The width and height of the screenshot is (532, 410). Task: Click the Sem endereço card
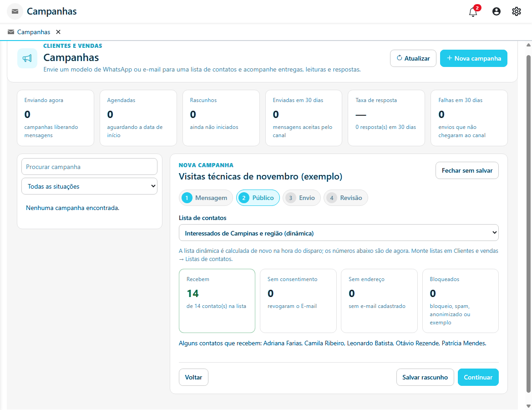(x=379, y=301)
